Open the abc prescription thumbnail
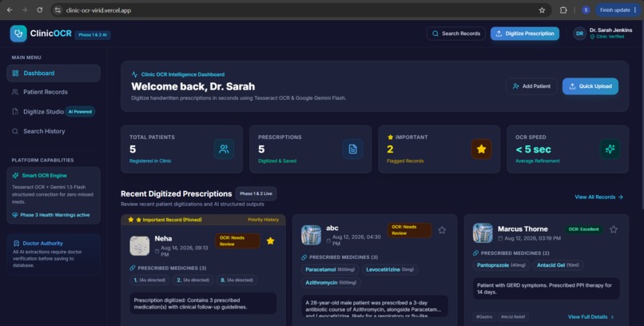The image size is (644, 326). [x=311, y=235]
